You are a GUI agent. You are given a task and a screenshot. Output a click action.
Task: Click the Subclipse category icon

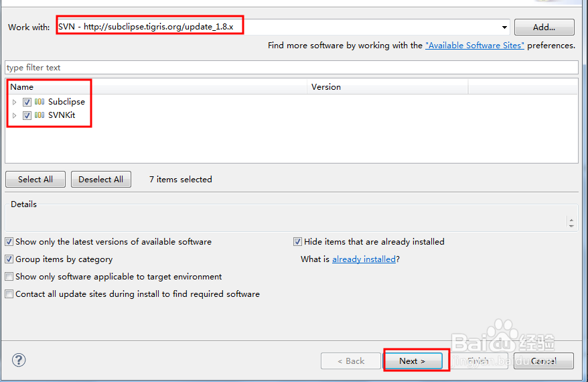40,102
